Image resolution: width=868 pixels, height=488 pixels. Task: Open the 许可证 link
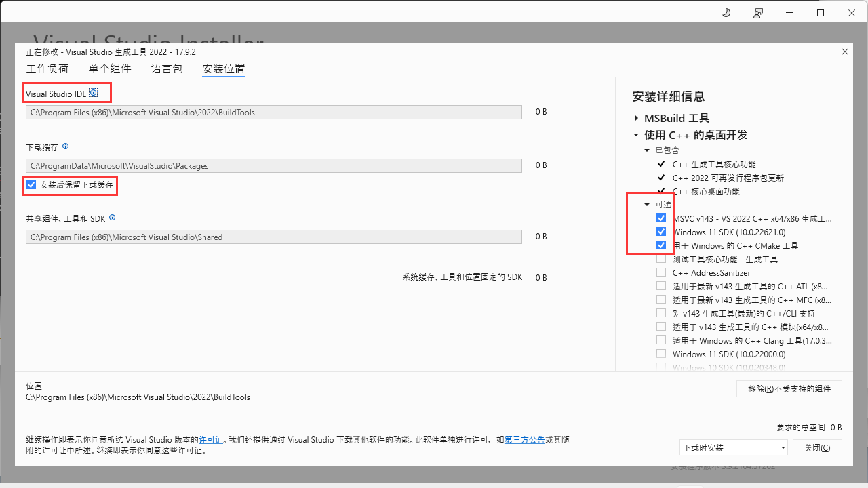(x=211, y=440)
